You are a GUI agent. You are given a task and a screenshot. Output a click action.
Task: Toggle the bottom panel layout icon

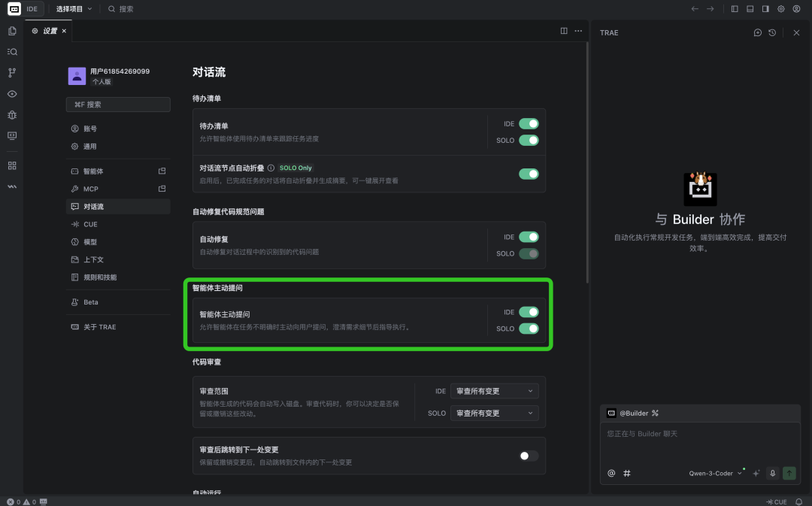[x=750, y=9]
